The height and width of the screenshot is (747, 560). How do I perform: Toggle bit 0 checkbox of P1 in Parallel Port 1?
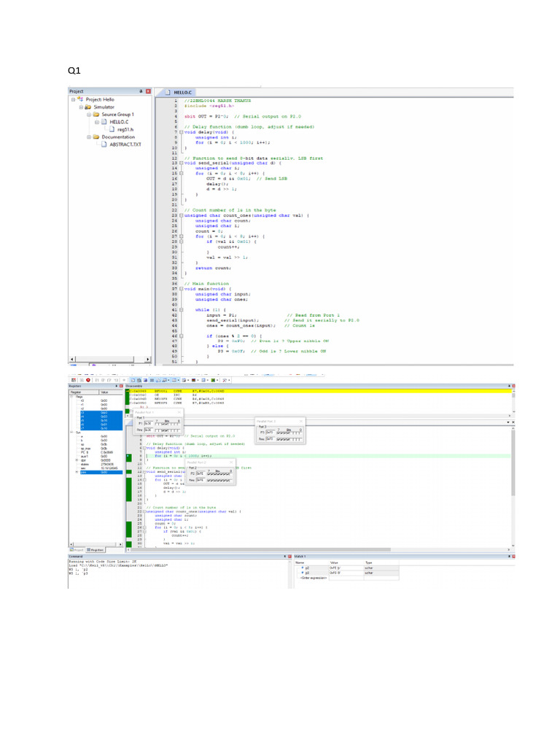point(178,424)
